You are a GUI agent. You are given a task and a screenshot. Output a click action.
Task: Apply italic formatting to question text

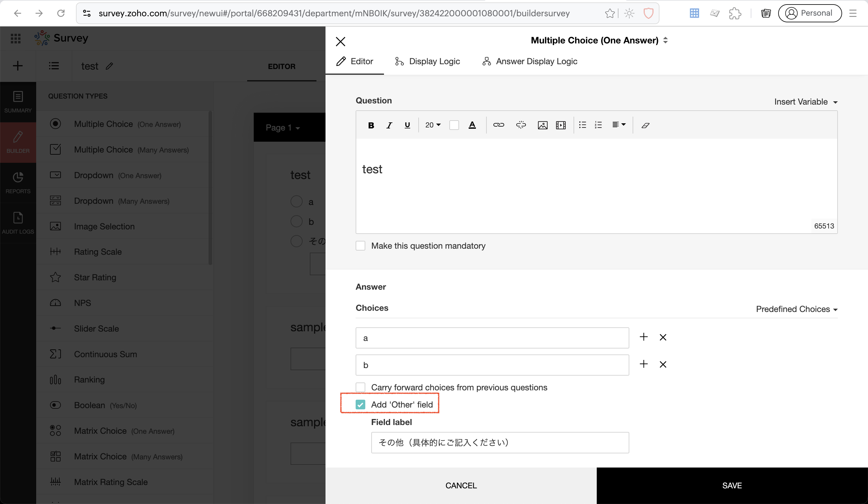pyautogui.click(x=389, y=125)
